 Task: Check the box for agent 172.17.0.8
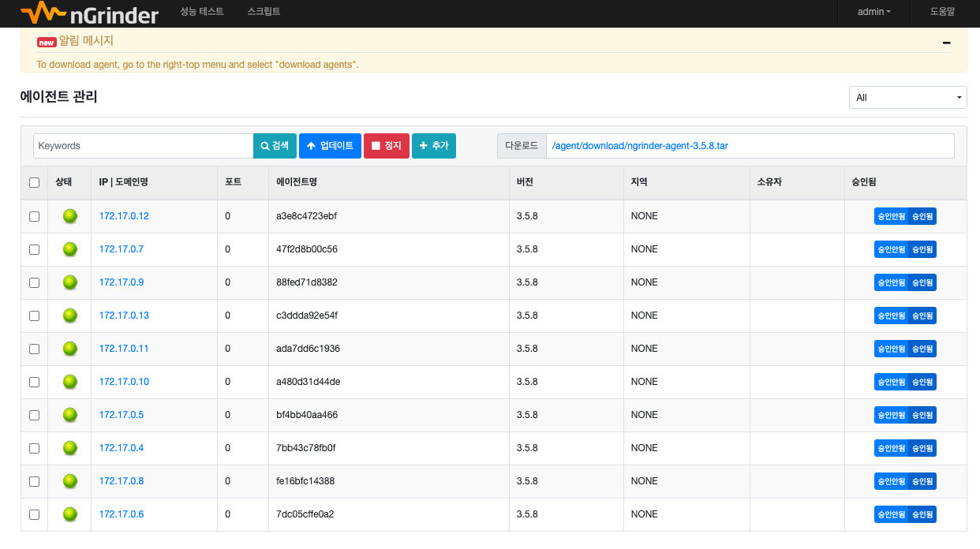[x=34, y=481]
